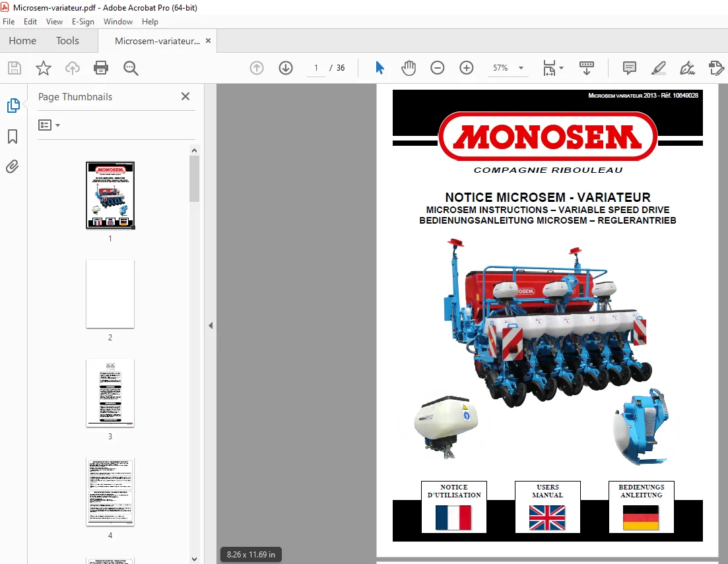Viewport: 728px width, 564px height.
Task: Select the Microsem-variateur document tab
Action: (x=157, y=41)
